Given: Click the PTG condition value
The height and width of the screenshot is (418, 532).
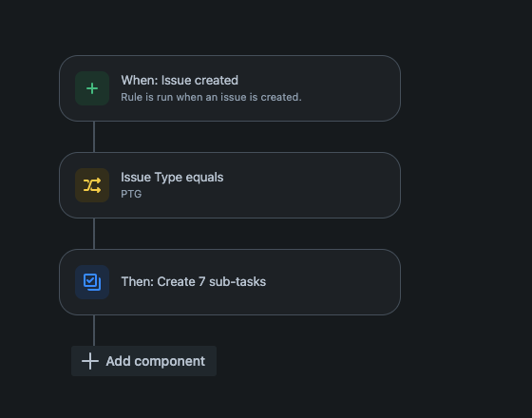Looking at the screenshot, I should tap(131, 194).
